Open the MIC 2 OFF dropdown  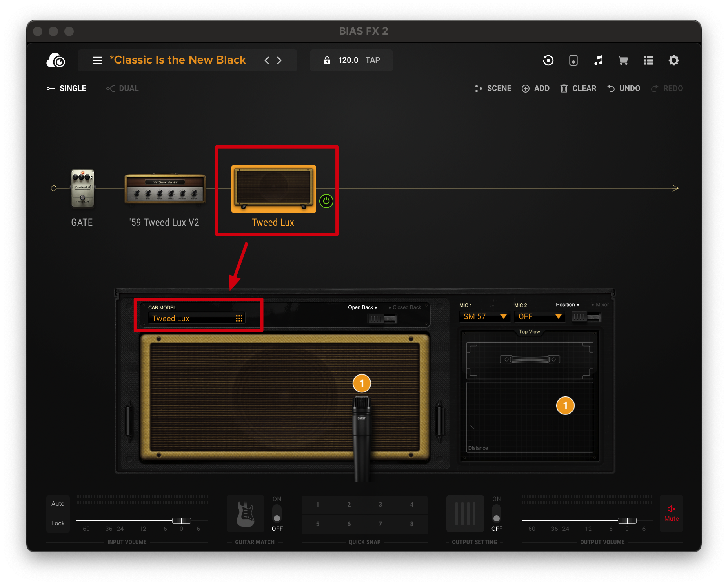[539, 317]
